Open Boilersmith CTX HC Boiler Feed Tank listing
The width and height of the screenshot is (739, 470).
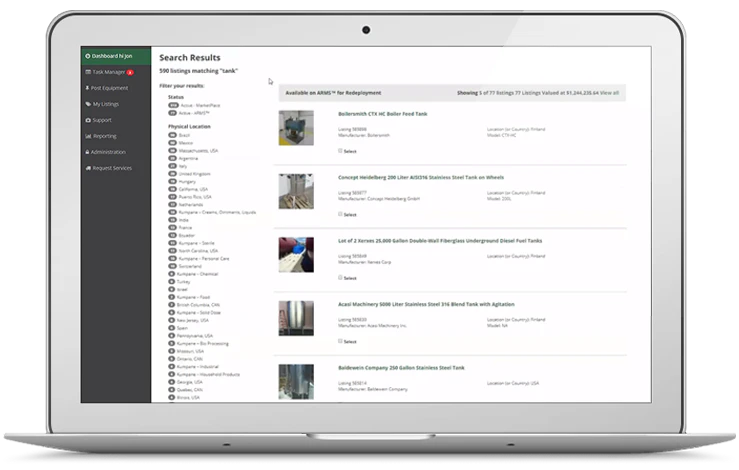pyautogui.click(x=382, y=114)
